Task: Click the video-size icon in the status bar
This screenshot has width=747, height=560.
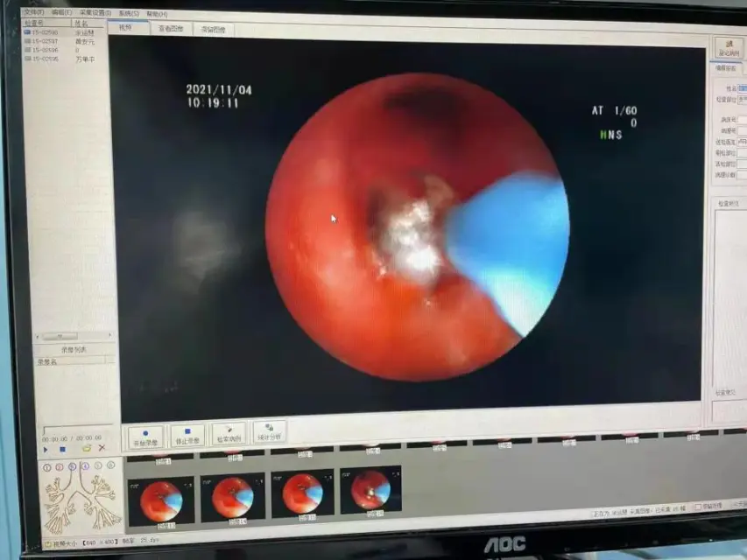Action: (x=47, y=543)
